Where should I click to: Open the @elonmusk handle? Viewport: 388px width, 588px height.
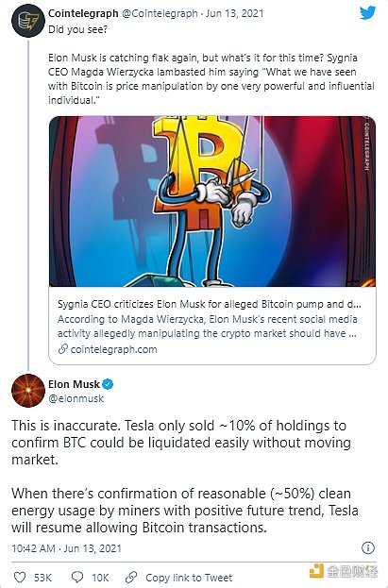(x=76, y=398)
